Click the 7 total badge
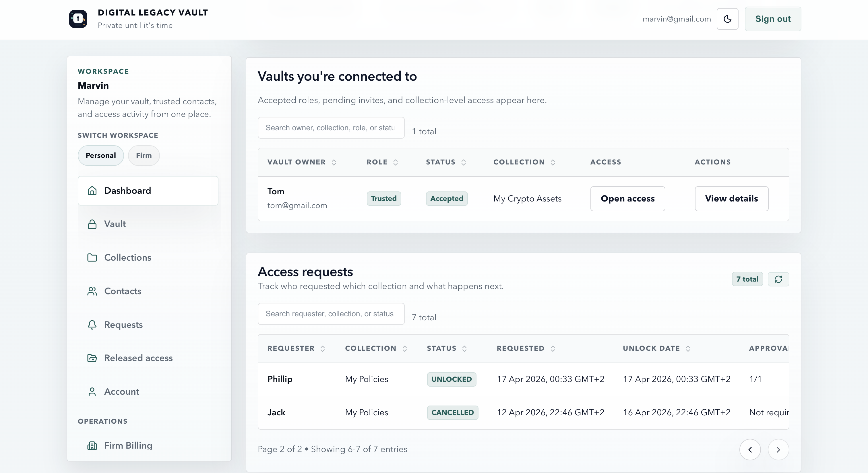This screenshot has height=473, width=868. (x=747, y=279)
